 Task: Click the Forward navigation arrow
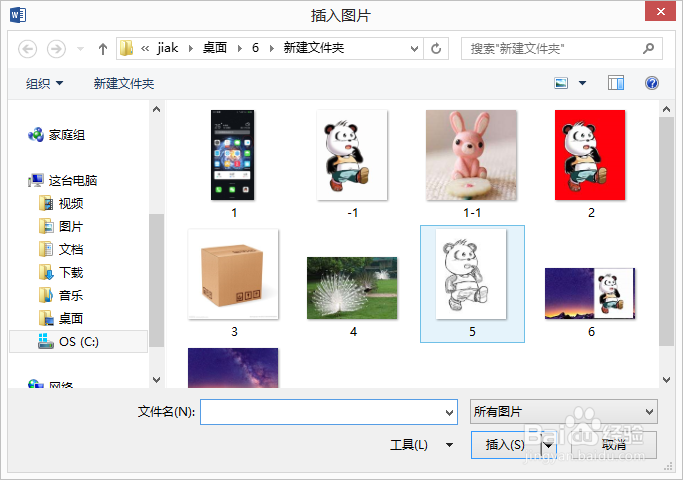tap(56, 49)
